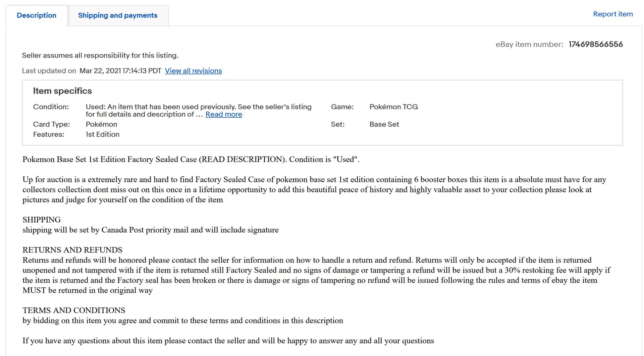Click the Card Type label
The height and width of the screenshot is (356, 644).
[x=51, y=124]
